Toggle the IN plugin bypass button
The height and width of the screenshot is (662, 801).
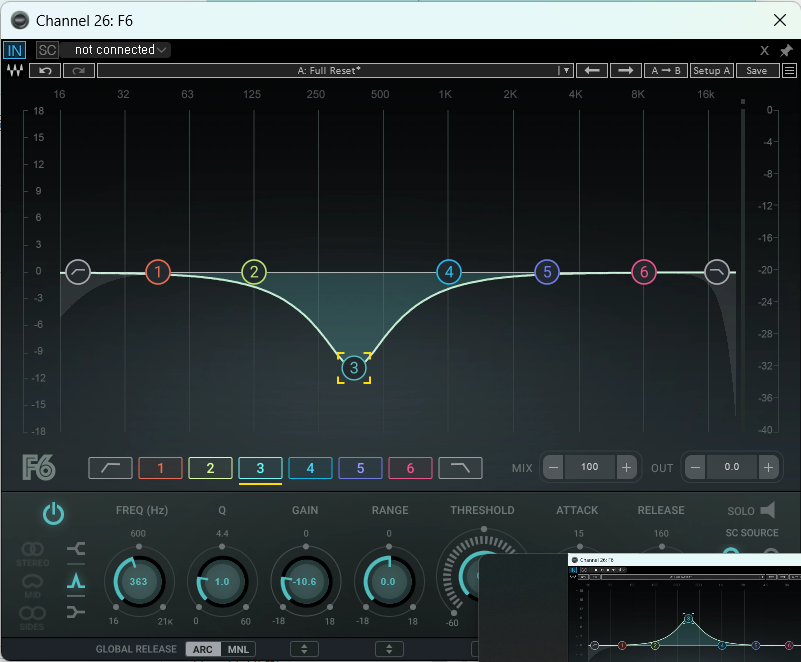point(15,50)
